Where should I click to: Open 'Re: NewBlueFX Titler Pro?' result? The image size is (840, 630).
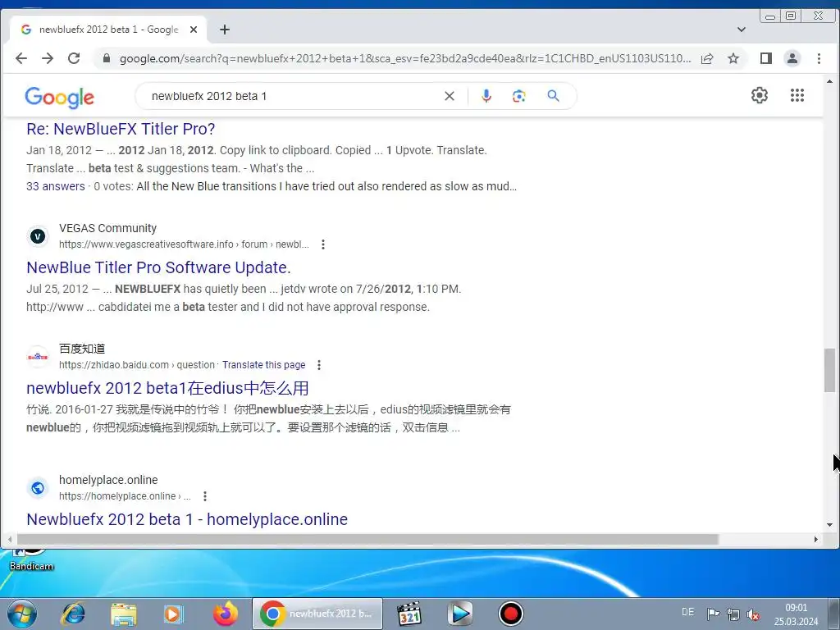tap(121, 129)
